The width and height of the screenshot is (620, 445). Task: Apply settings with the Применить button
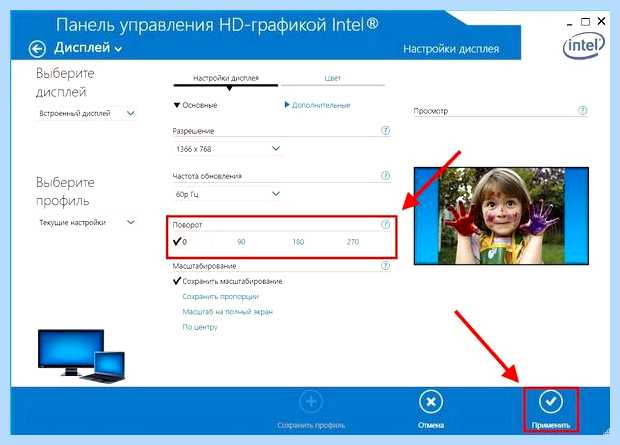[551, 409]
